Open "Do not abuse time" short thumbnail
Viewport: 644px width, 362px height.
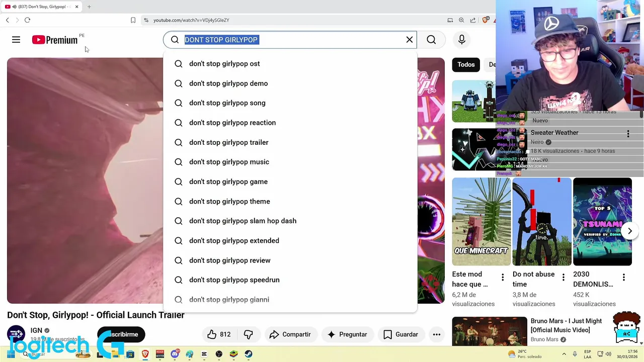pyautogui.click(x=542, y=222)
